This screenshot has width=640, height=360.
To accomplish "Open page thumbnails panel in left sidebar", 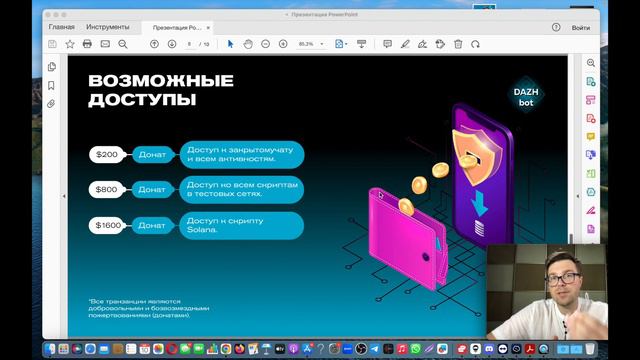I will pos(51,67).
